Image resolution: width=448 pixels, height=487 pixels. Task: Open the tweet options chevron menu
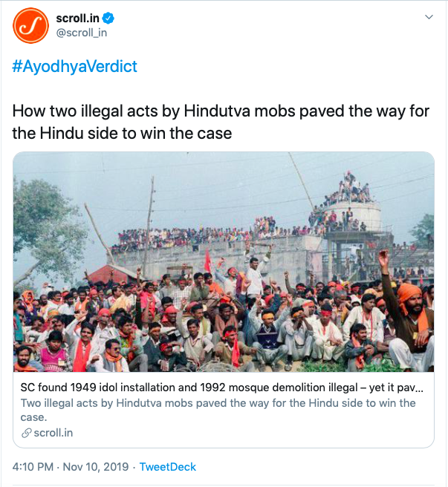[428, 17]
